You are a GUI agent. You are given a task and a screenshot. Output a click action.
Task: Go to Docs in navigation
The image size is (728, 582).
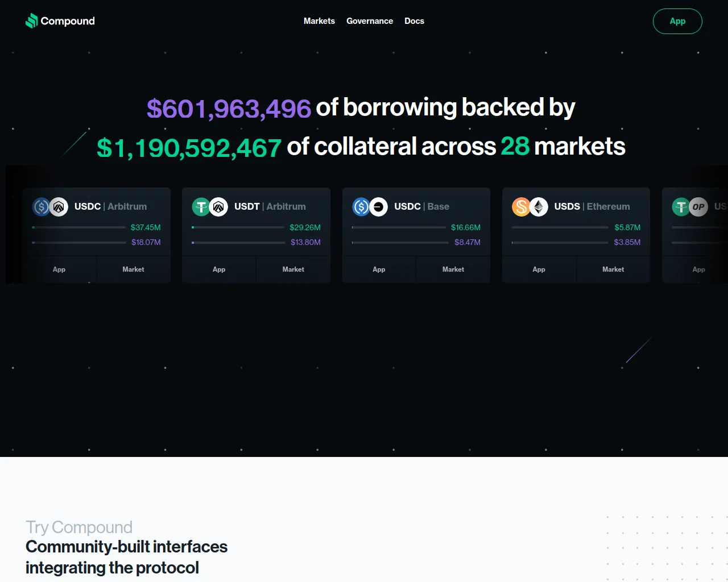(x=414, y=21)
